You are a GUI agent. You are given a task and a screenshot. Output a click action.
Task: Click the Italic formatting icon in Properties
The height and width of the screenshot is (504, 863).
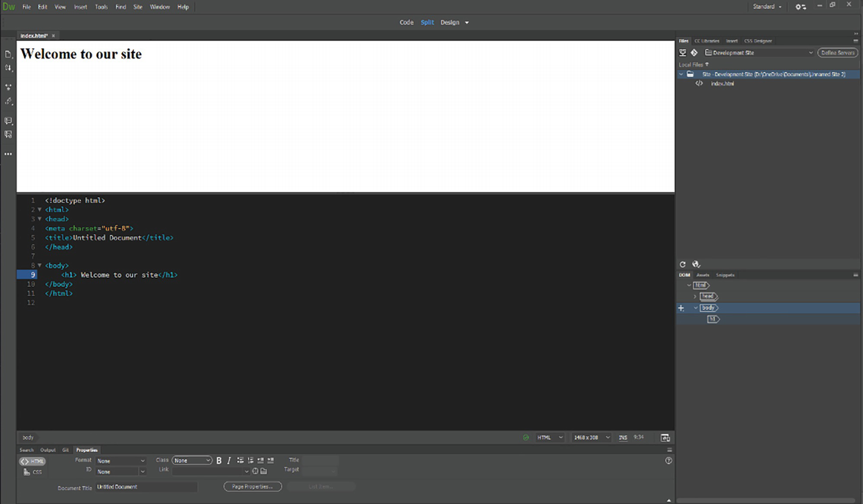click(229, 461)
